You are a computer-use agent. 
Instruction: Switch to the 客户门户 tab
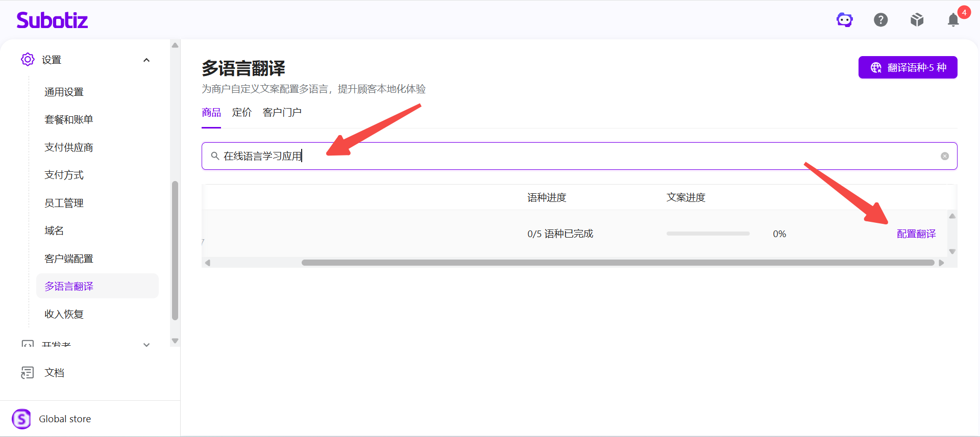click(282, 112)
